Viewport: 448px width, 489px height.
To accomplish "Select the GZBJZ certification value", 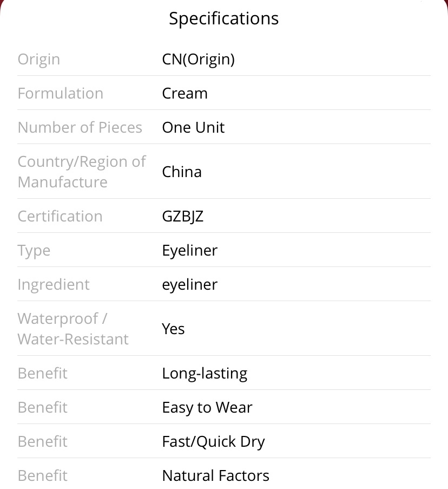I will [183, 217].
